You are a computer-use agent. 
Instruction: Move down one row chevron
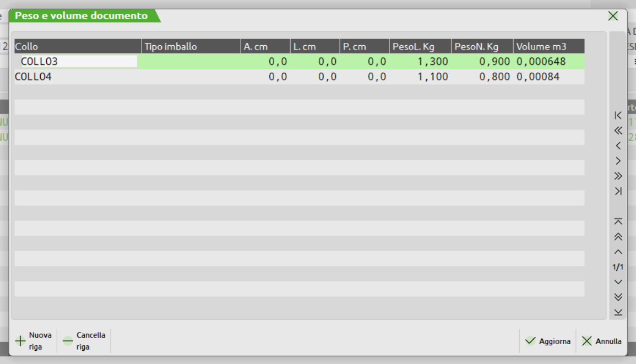(x=618, y=282)
